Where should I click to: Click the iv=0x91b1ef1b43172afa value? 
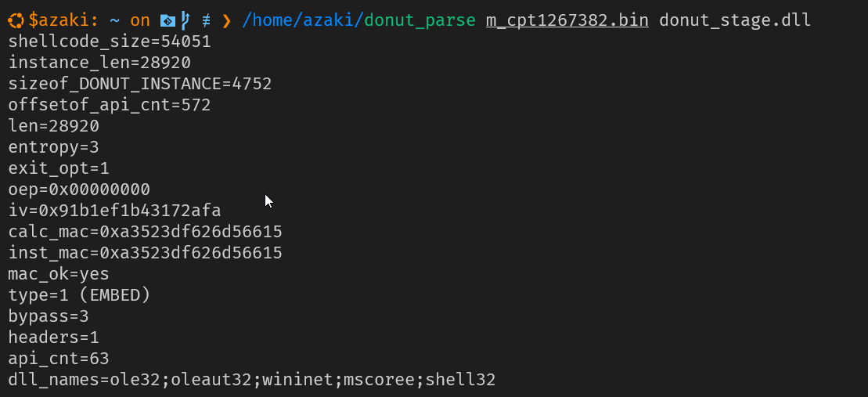coord(114,211)
